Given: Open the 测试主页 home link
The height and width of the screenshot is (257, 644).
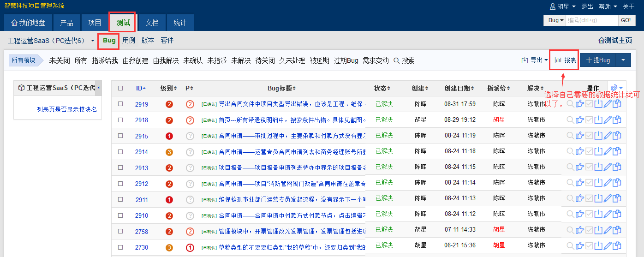Looking at the screenshot, I should coord(615,41).
